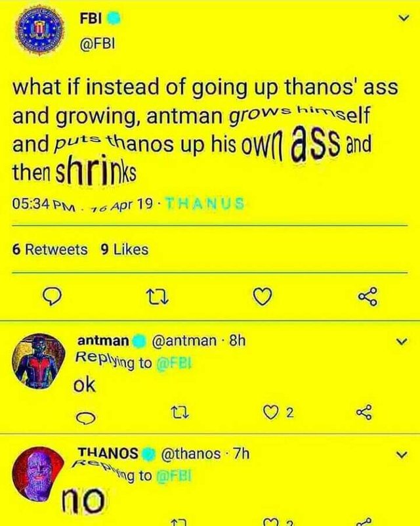This screenshot has width=420, height=526.
Task: Open the FBI profile picture
Action: tap(40, 30)
